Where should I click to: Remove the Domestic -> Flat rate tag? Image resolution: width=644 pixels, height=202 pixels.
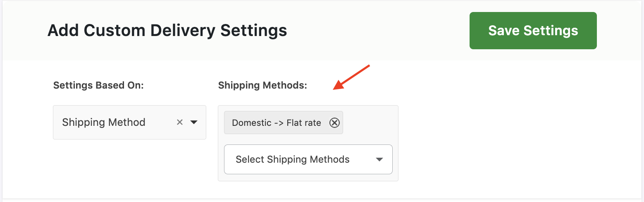click(x=334, y=123)
